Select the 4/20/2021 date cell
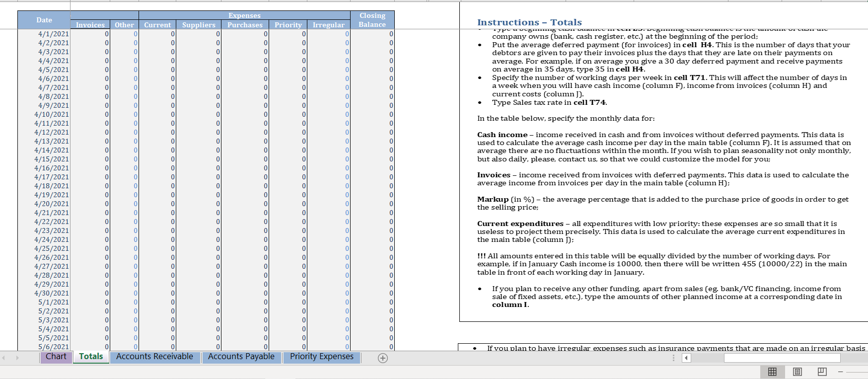 (x=44, y=204)
